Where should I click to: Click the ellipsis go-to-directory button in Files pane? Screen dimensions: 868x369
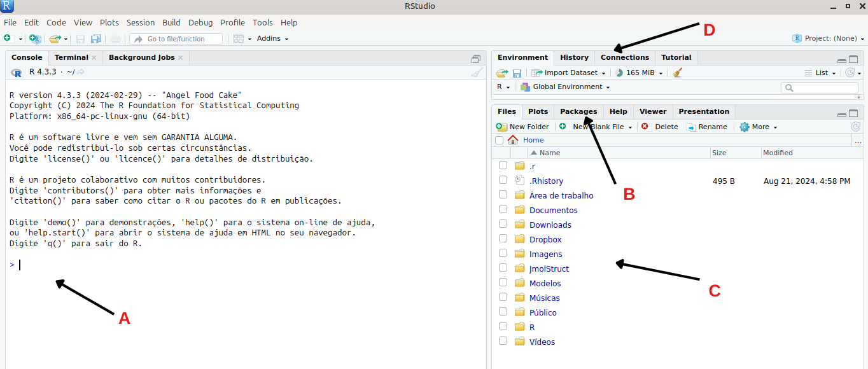858,141
